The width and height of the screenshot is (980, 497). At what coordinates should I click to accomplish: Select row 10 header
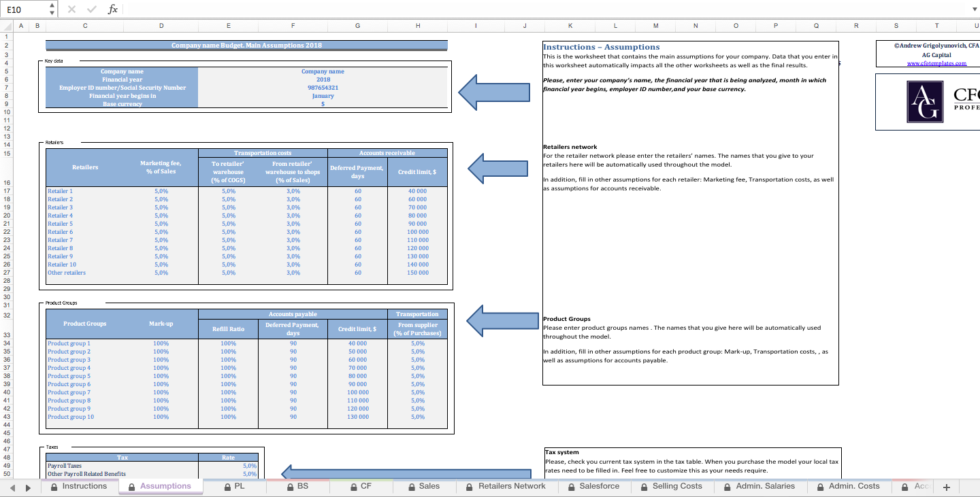coord(6,112)
